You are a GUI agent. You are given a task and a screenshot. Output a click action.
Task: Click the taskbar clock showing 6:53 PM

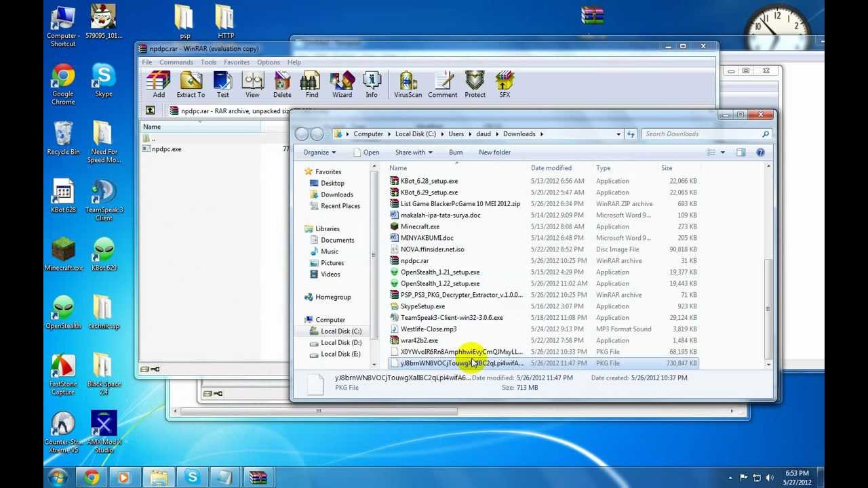coord(797,478)
